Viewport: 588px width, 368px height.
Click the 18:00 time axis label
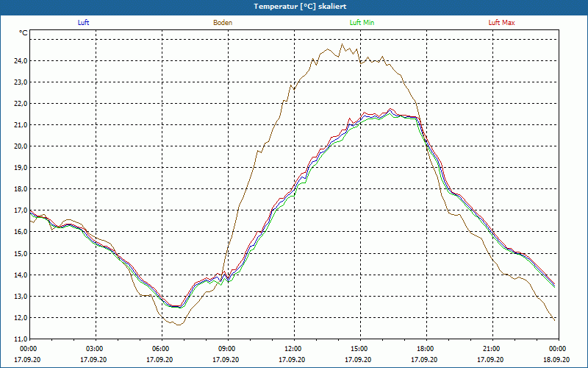426,349
